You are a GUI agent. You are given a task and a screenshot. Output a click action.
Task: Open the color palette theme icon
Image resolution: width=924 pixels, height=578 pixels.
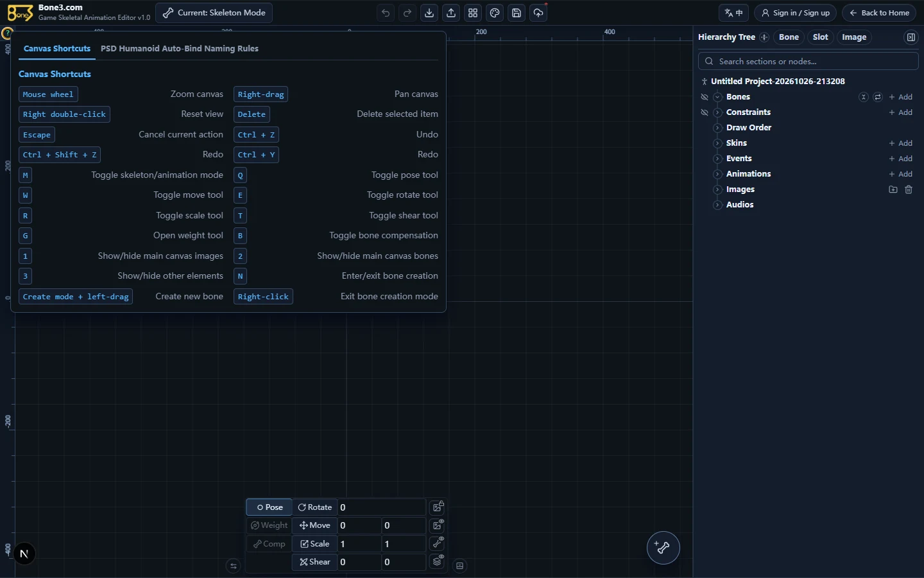click(495, 13)
